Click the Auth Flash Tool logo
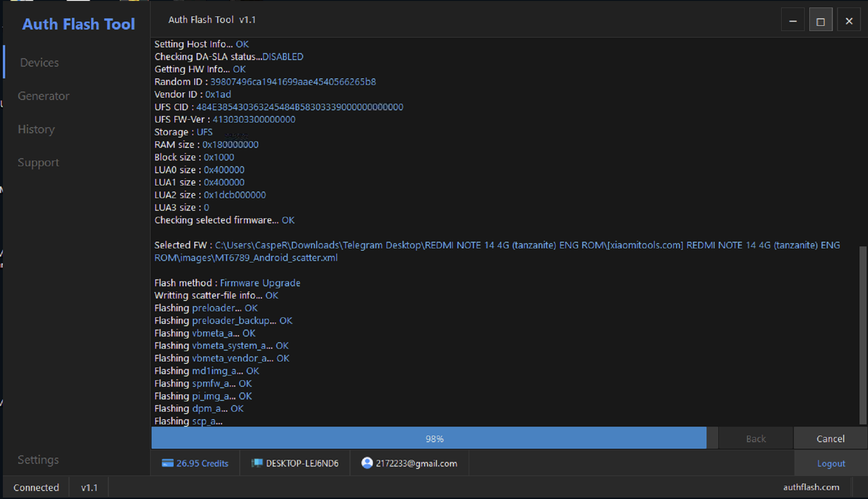Viewport: 868px width, 499px height. [78, 24]
